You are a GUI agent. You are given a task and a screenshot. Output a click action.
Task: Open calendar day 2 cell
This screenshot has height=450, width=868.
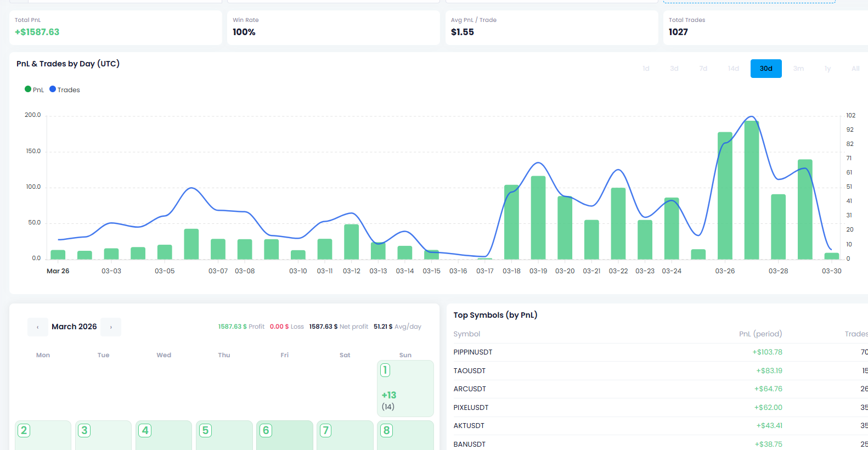point(43,435)
